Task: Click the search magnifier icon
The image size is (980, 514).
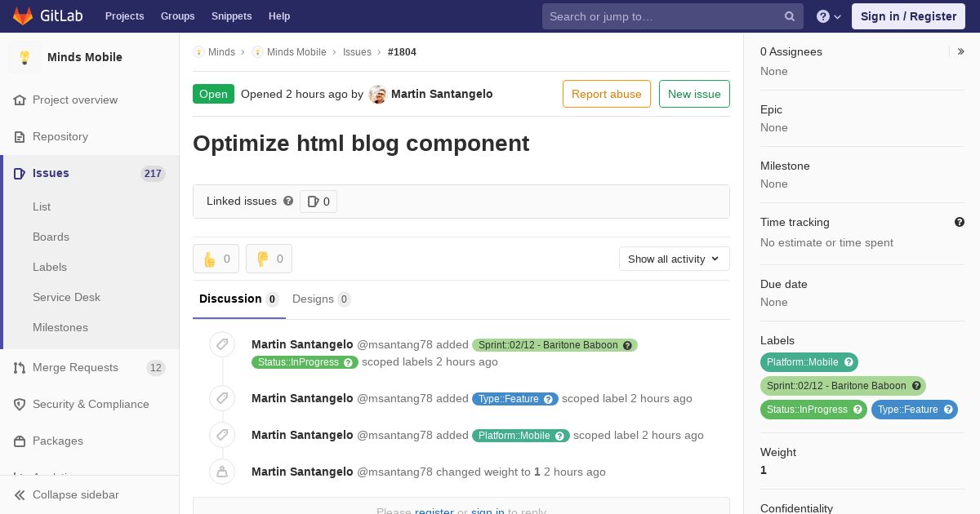Action: pos(790,16)
